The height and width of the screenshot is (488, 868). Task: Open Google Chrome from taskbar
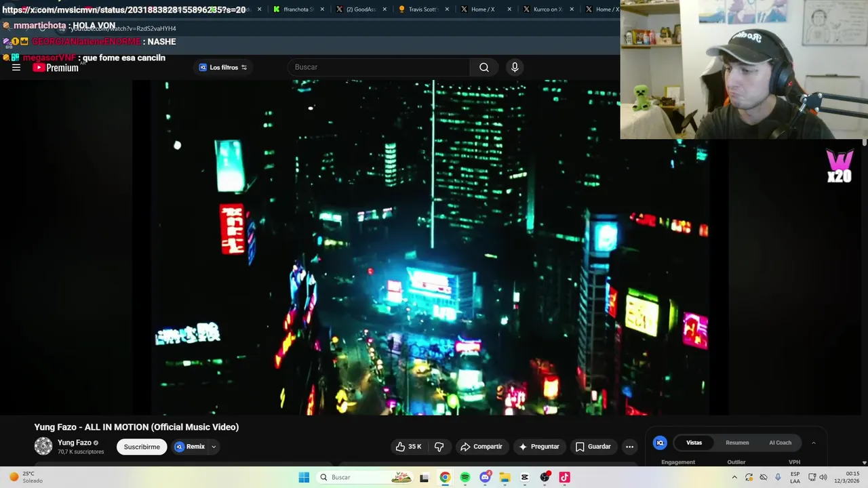445,477
